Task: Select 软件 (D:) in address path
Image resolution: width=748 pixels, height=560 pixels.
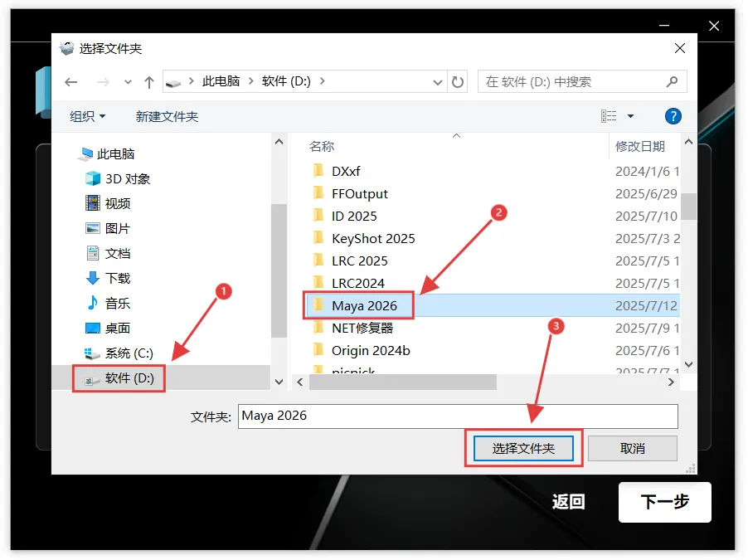Action: 286,81
